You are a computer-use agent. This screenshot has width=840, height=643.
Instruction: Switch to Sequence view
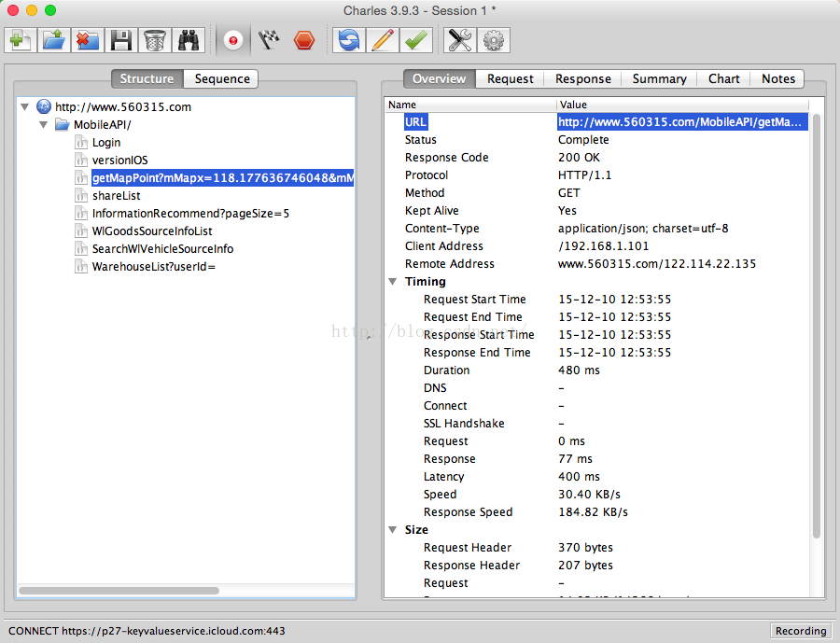[x=221, y=78]
